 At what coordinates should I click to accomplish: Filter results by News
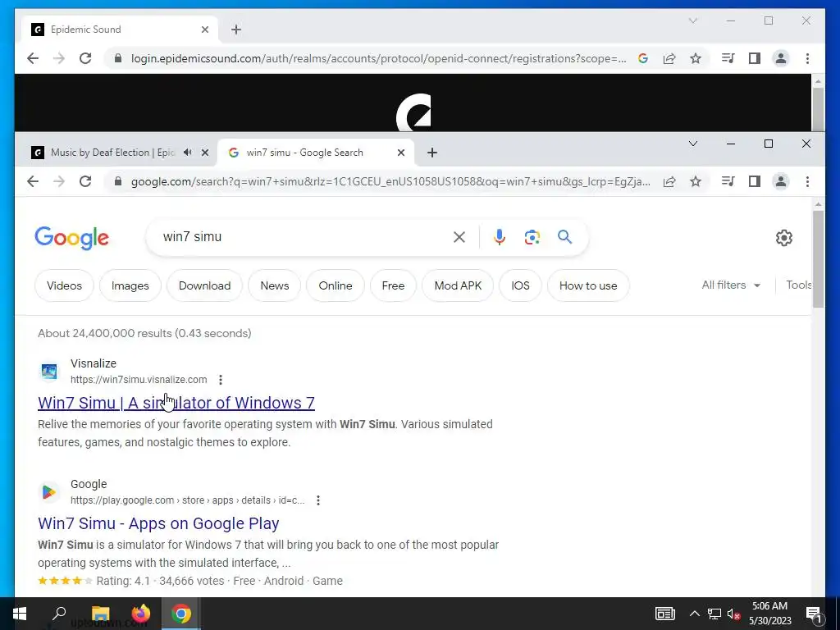[274, 285]
